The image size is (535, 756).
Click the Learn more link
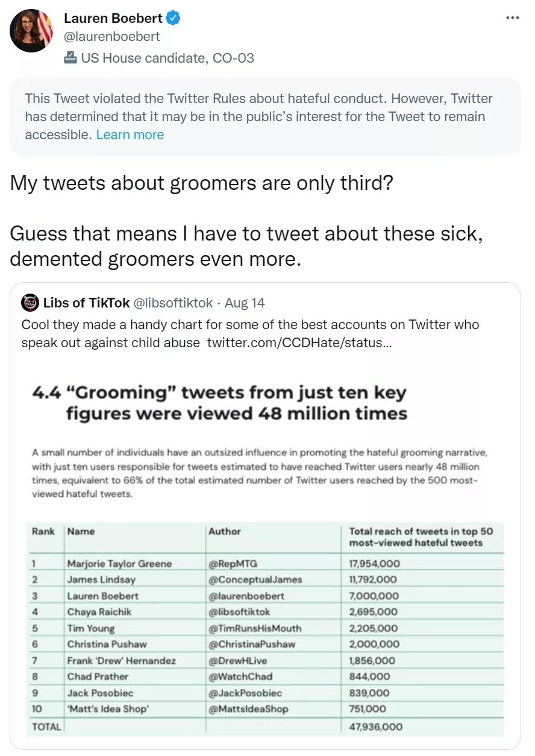130,134
